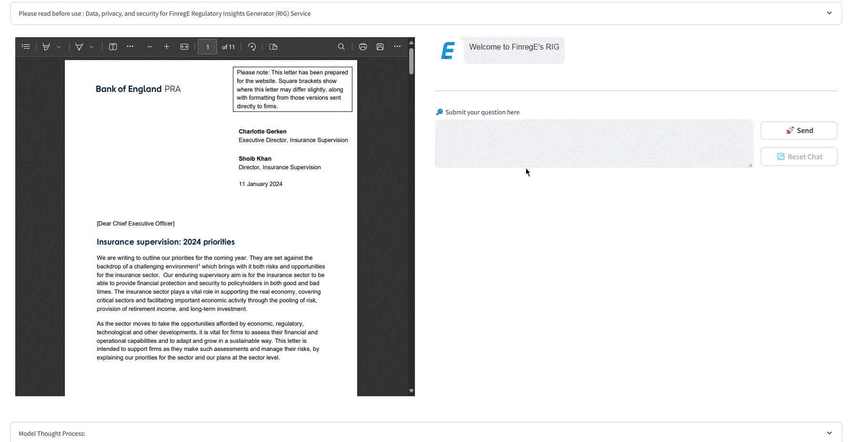Click the PDF viewer vertical scrollbar thumb
The height and width of the screenshot is (442, 868).
(x=411, y=61)
